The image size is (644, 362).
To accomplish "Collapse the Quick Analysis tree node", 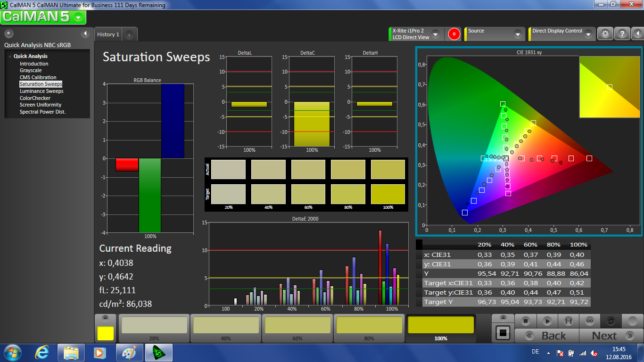I will [9, 57].
